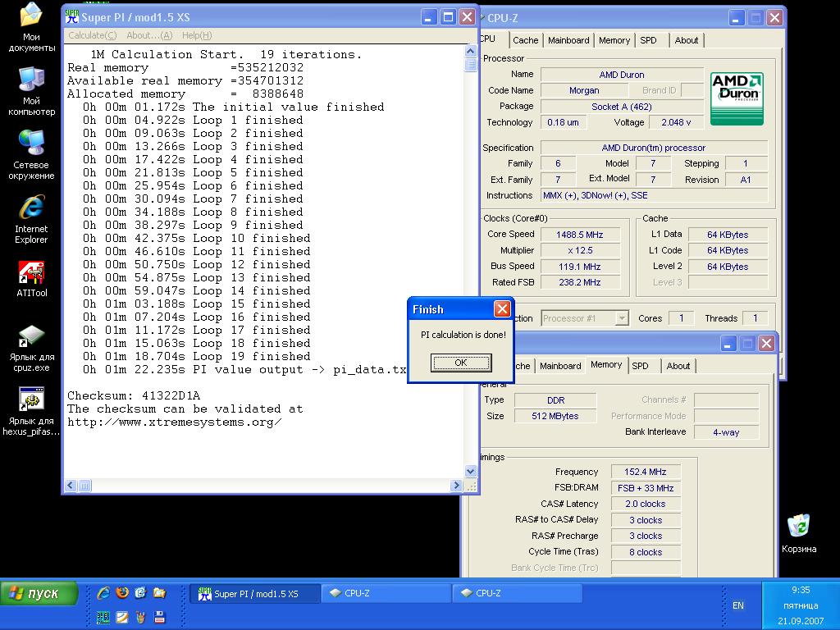Click the folder quick launch icon
This screenshot has width=840, height=630.
(160, 593)
